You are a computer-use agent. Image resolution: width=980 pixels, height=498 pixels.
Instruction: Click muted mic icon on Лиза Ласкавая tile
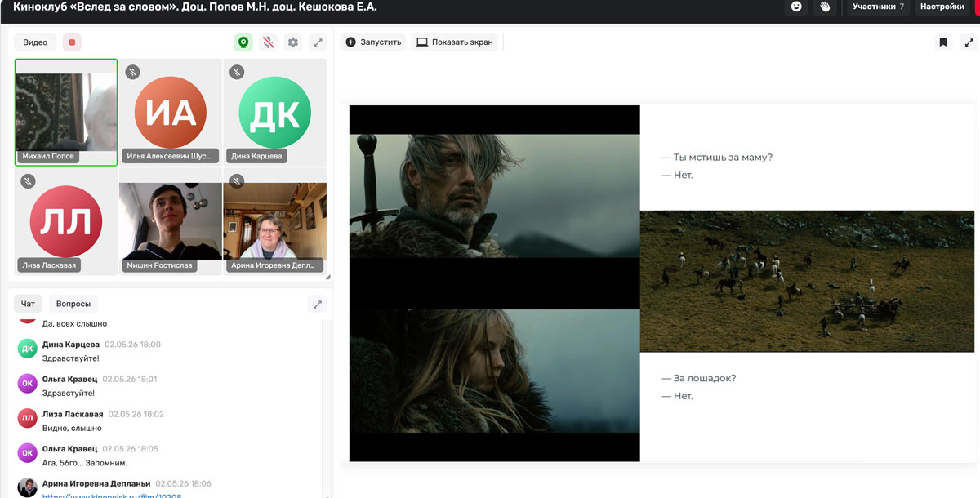[28, 181]
